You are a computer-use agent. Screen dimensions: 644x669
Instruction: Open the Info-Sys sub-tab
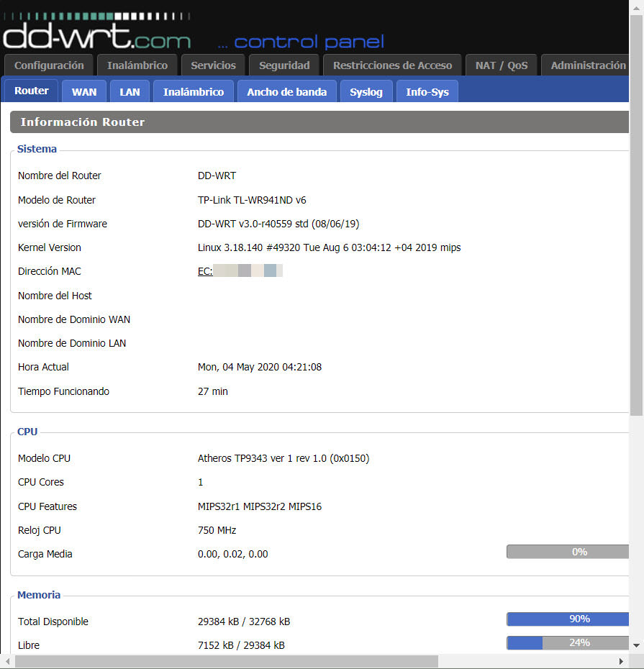point(427,92)
